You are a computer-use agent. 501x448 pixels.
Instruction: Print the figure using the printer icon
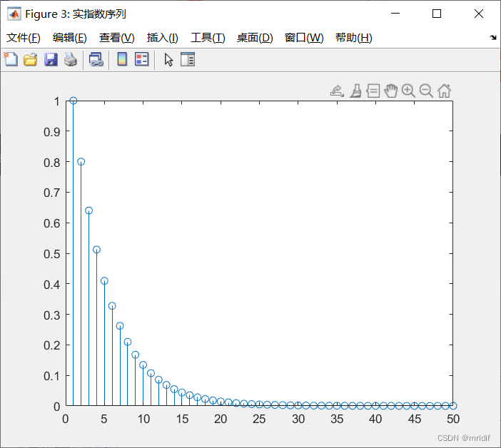point(70,59)
